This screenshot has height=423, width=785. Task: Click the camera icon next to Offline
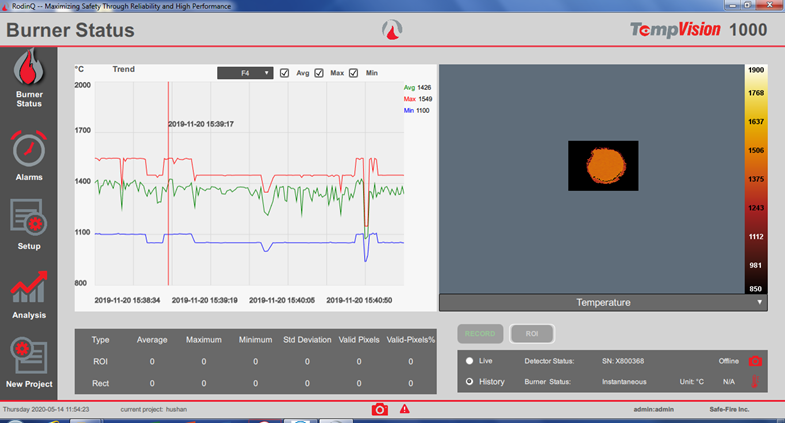tap(755, 361)
